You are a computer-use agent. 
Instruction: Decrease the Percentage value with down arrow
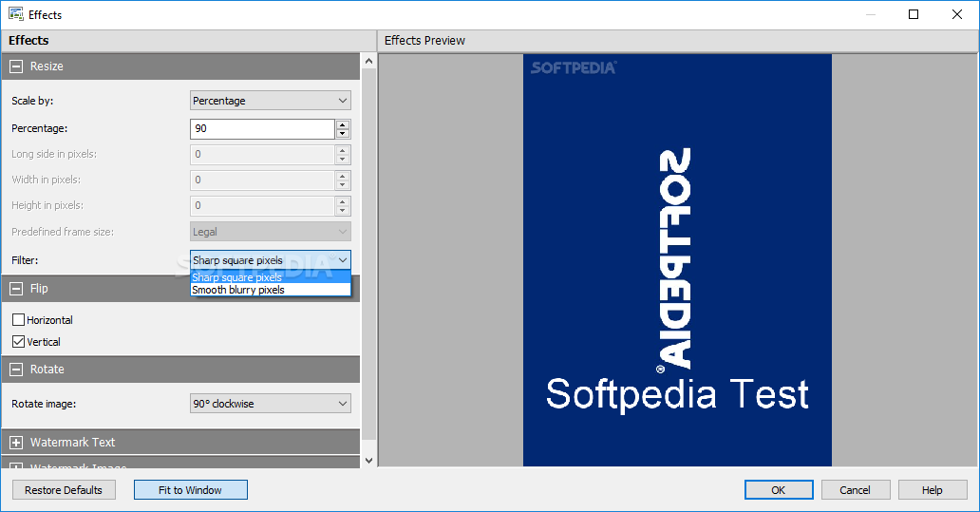click(x=343, y=134)
